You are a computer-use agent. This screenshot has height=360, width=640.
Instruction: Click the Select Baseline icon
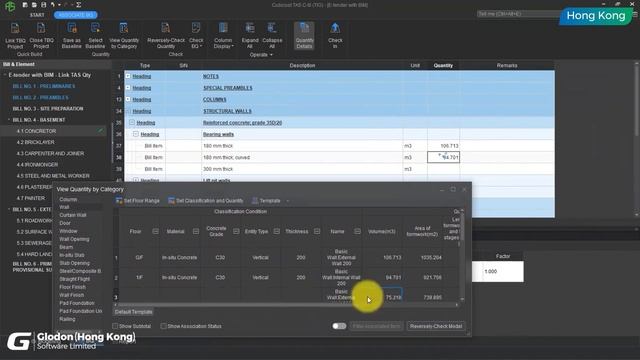[x=96, y=29]
